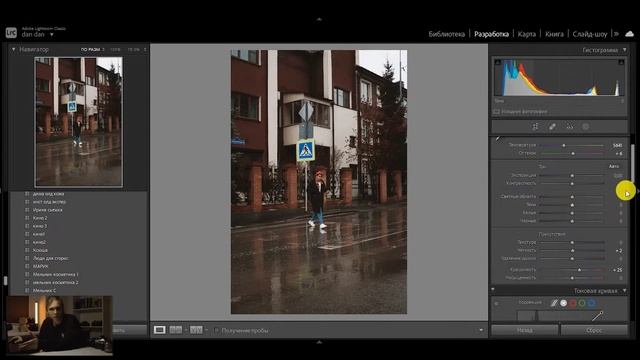Toggle the Tone Curve panel on/off switch
640x360 pixels.
click(493, 290)
